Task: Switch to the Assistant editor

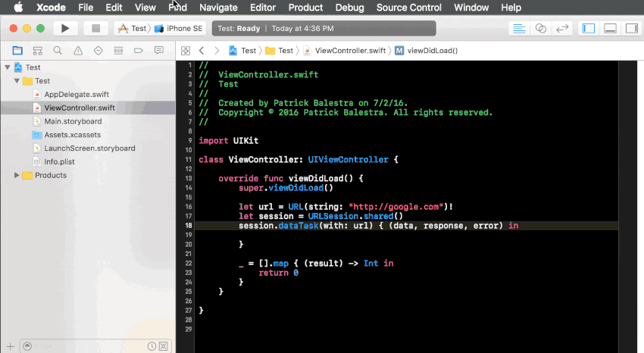Action: (541, 28)
